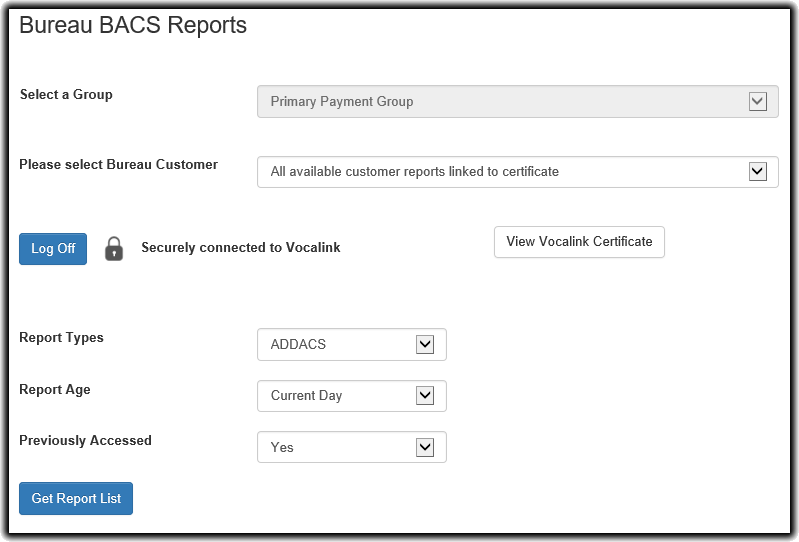The height and width of the screenshot is (542, 799).
Task: Click the 'Please select Bureau Customer' label
Action: click(x=118, y=165)
